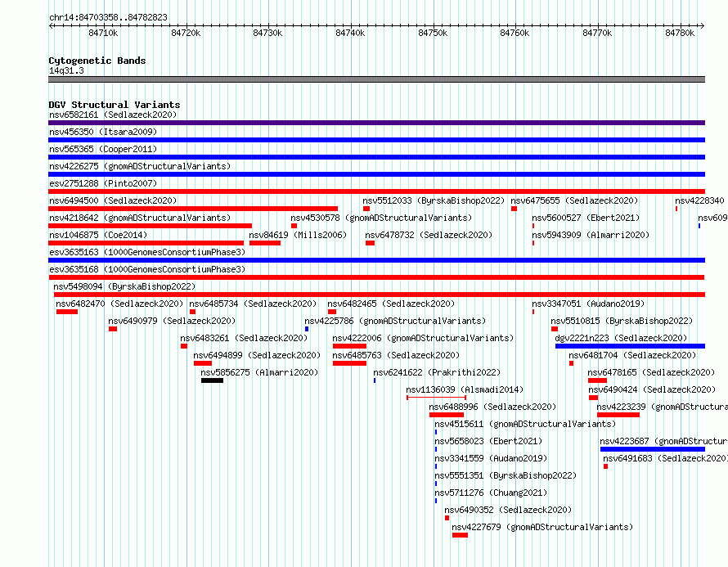Click nsv6490979 (Sedlazeck2020) label

pos(172,321)
